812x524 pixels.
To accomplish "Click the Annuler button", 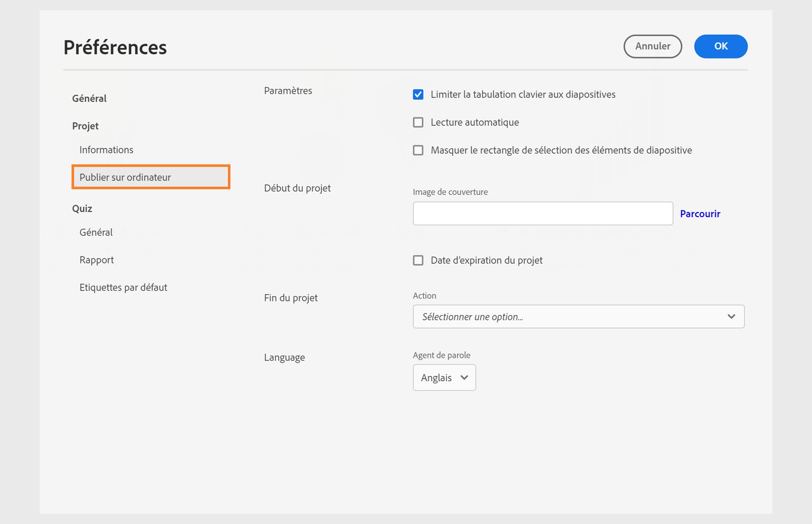I will click(x=653, y=47).
